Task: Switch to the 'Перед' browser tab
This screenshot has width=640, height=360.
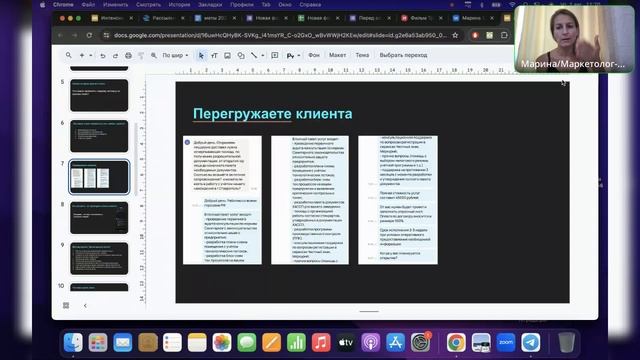Action: coord(371,18)
